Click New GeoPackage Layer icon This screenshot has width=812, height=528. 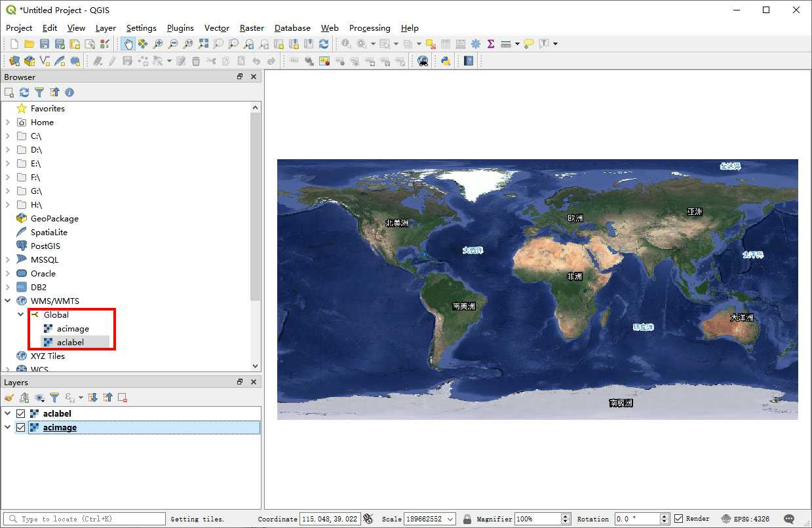pos(29,61)
